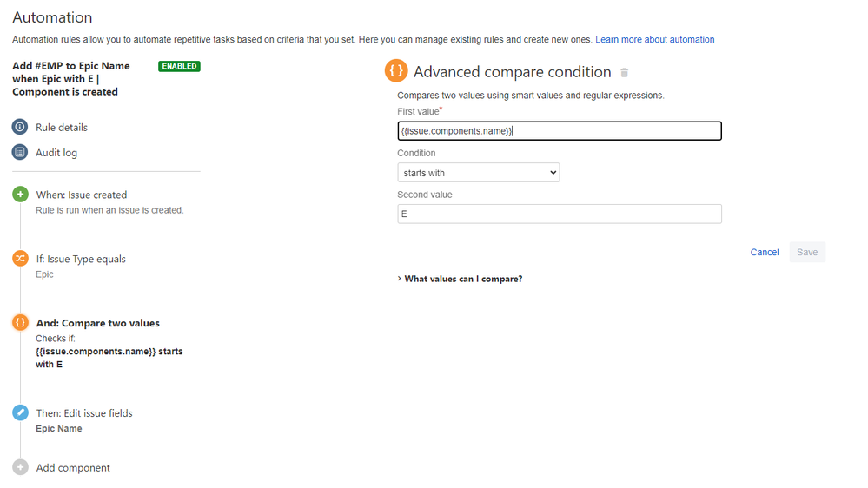
Task: Open the Condition 'starts with' dropdown
Action: point(479,173)
